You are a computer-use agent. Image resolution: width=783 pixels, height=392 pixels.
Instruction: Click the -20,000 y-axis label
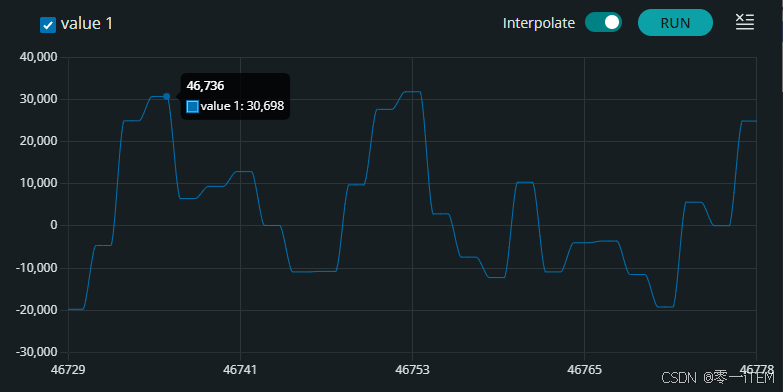(x=36, y=310)
